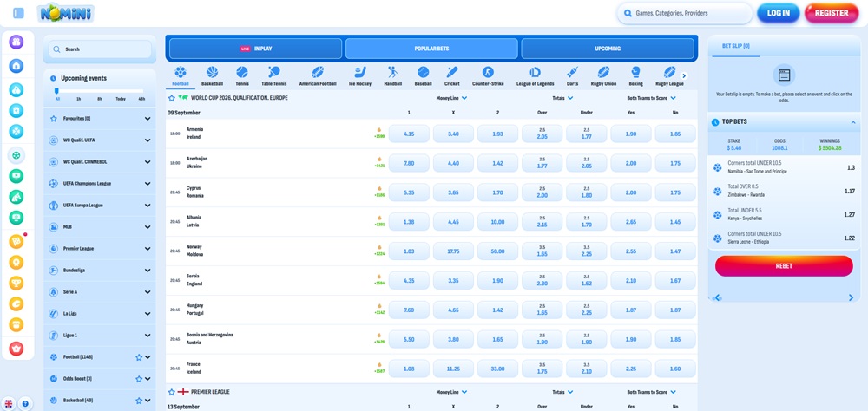Select the Ice Hockey sport icon
This screenshot has height=411, width=868.
pos(360,73)
